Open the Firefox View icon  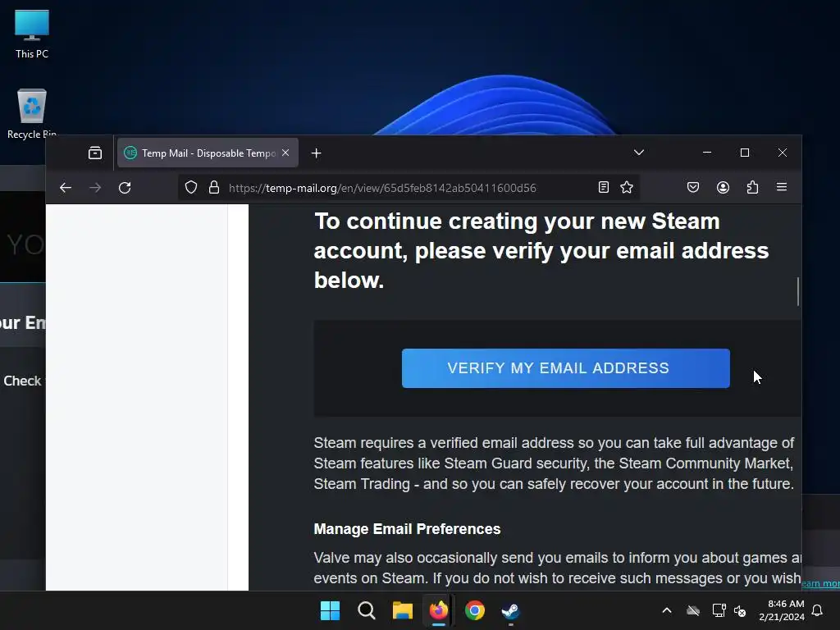[95, 153]
